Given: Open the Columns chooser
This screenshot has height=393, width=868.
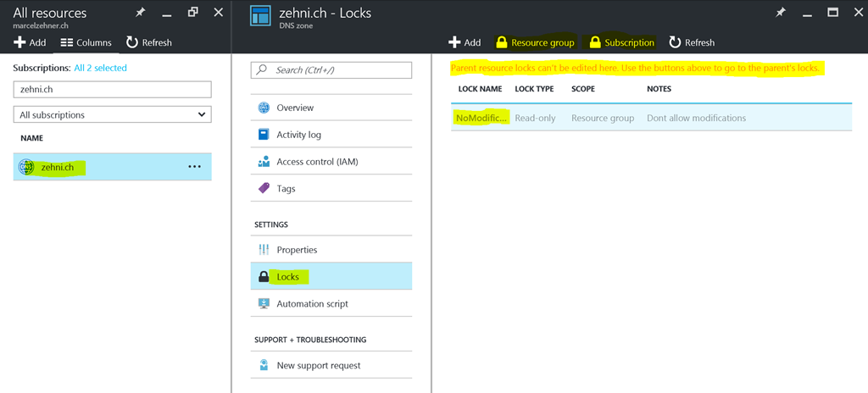Looking at the screenshot, I should point(86,42).
